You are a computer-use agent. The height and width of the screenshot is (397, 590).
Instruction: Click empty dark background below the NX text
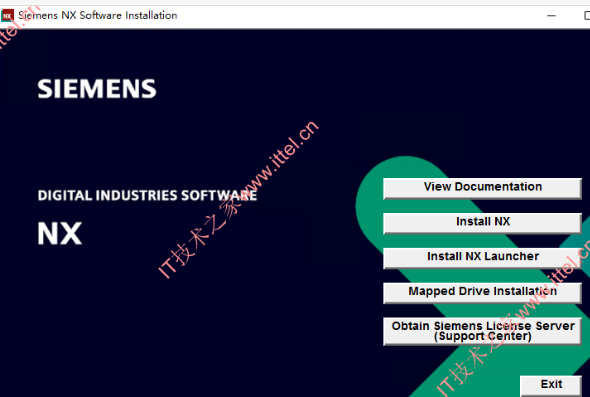(x=113, y=320)
